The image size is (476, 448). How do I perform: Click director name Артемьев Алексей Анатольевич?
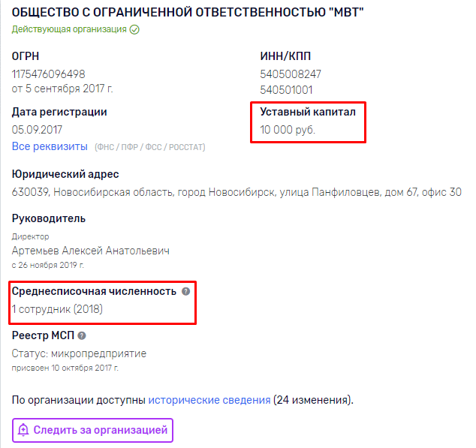[x=90, y=251]
